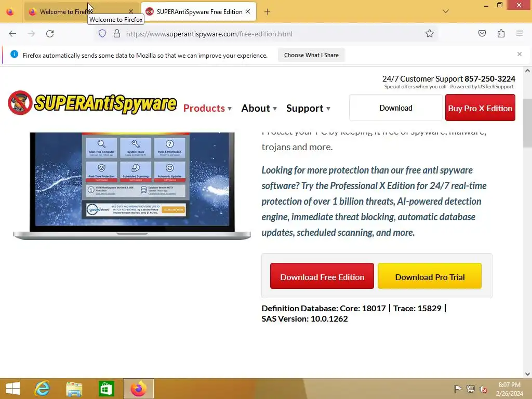
Task: Open the Firefox application menu
Action: 520,34
